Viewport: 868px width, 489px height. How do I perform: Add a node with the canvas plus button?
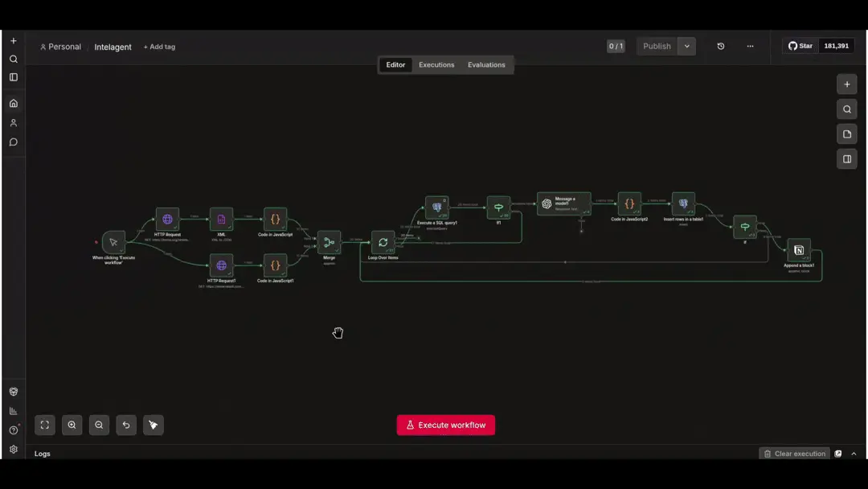[x=847, y=84]
